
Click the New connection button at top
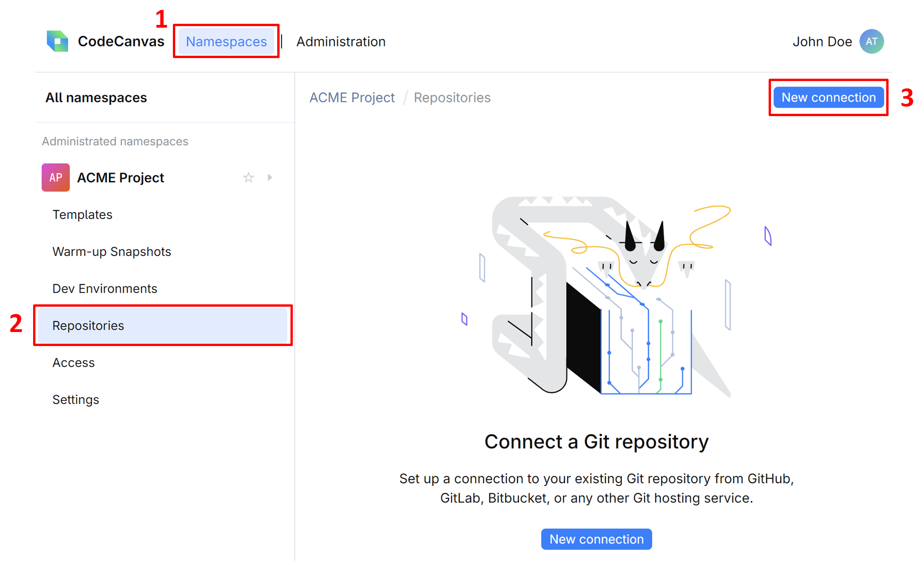[x=828, y=97]
